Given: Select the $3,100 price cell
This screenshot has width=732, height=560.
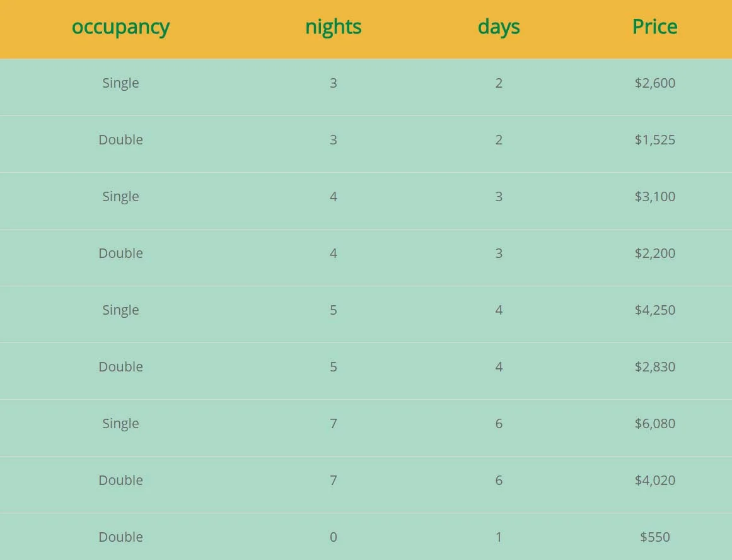Looking at the screenshot, I should [x=654, y=197].
